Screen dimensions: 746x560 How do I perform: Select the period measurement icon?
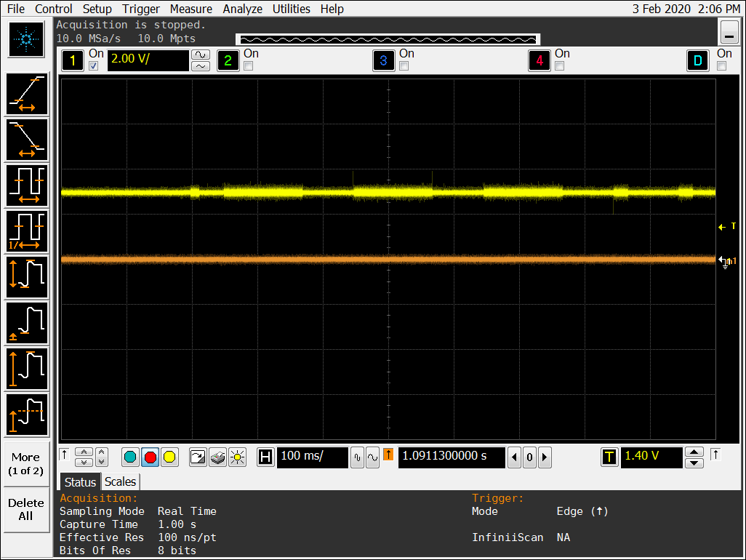point(27,185)
